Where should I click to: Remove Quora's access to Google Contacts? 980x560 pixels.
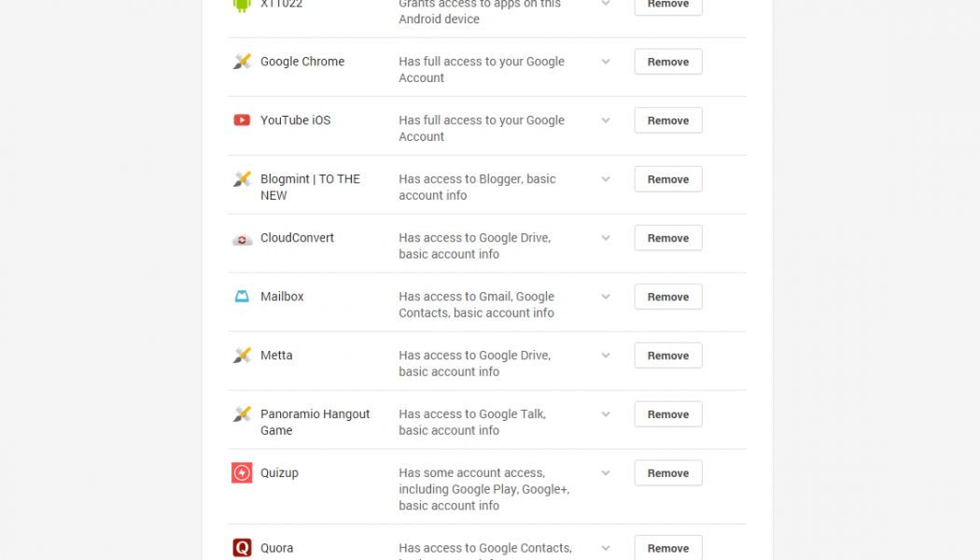tap(668, 548)
